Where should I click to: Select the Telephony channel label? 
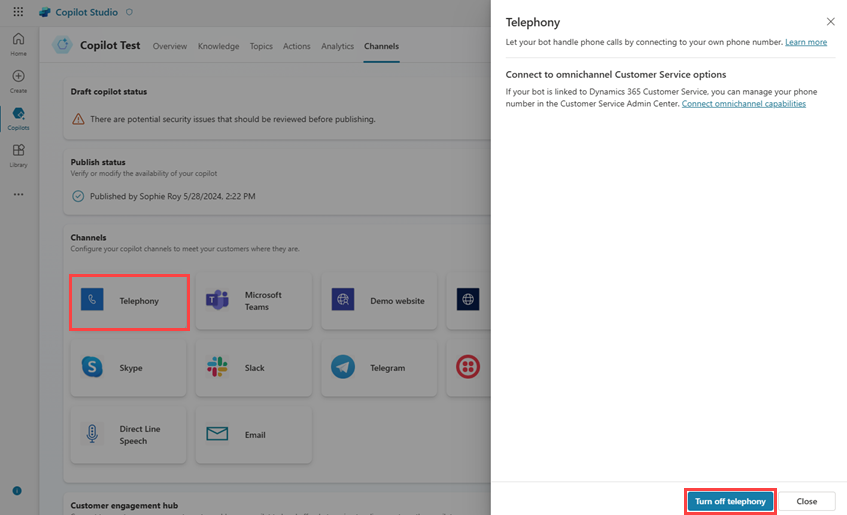(139, 301)
